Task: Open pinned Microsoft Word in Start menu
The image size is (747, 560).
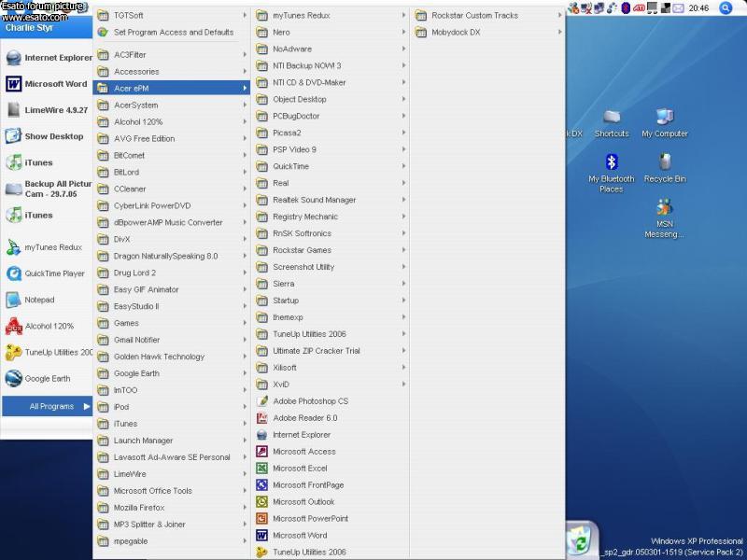Action: tap(48, 84)
